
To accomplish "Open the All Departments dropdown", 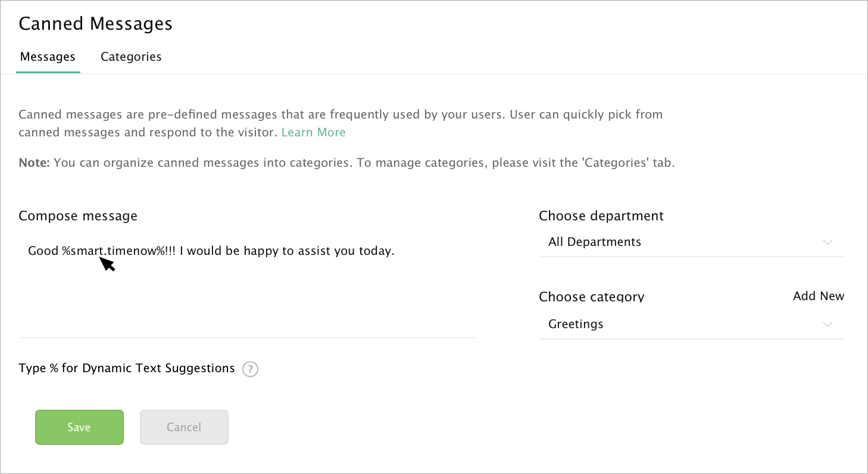I will pyautogui.click(x=691, y=242).
